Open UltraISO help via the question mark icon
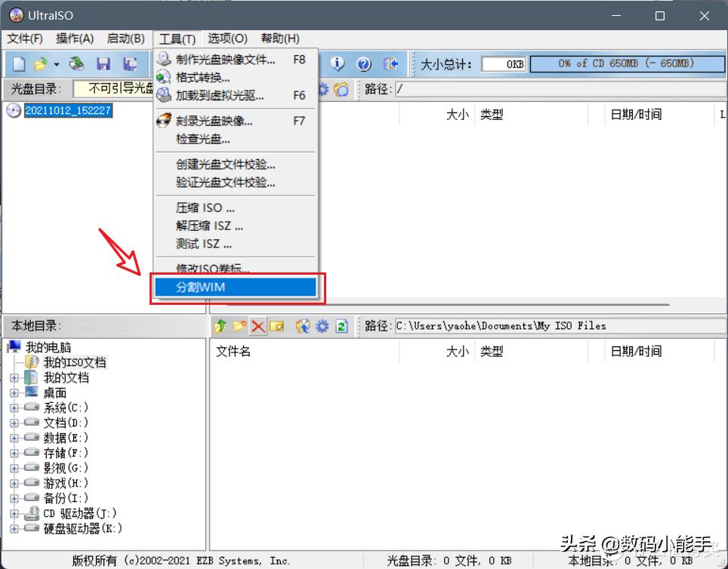 click(365, 63)
